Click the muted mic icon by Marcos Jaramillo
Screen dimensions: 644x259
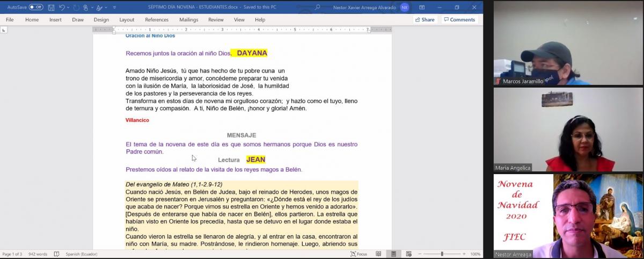click(x=499, y=82)
